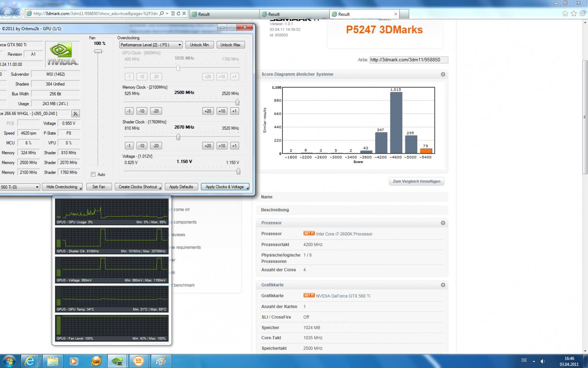Show hidden tray icons arrow
The width and height of the screenshot is (588, 368).
tap(534, 361)
